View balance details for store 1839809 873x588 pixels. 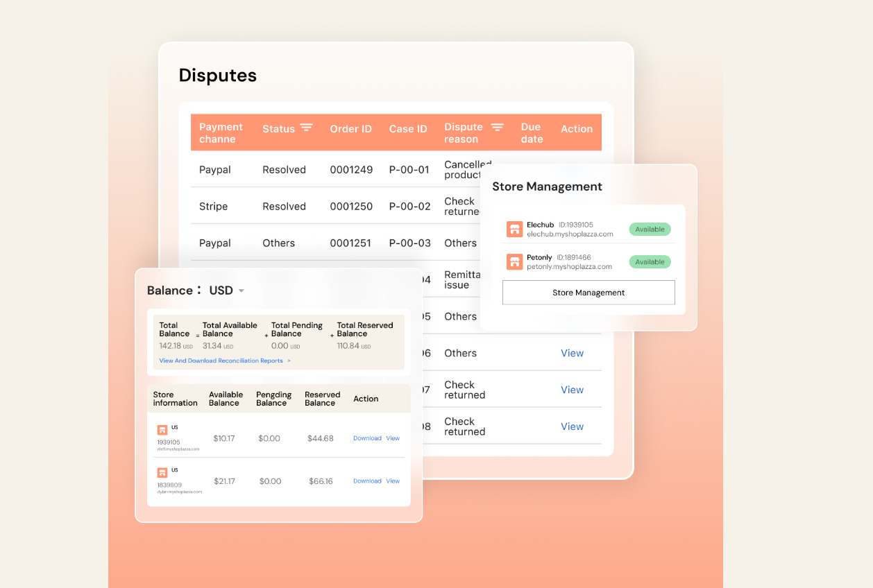click(393, 481)
